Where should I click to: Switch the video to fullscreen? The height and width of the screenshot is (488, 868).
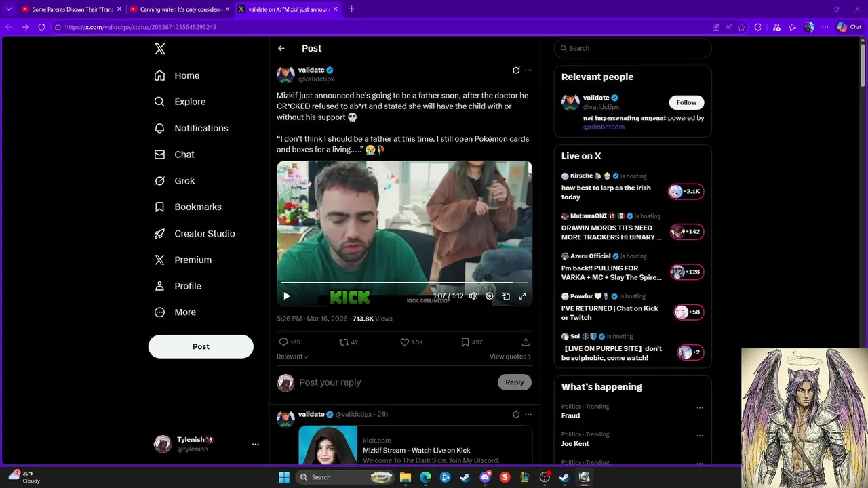coord(522,296)
